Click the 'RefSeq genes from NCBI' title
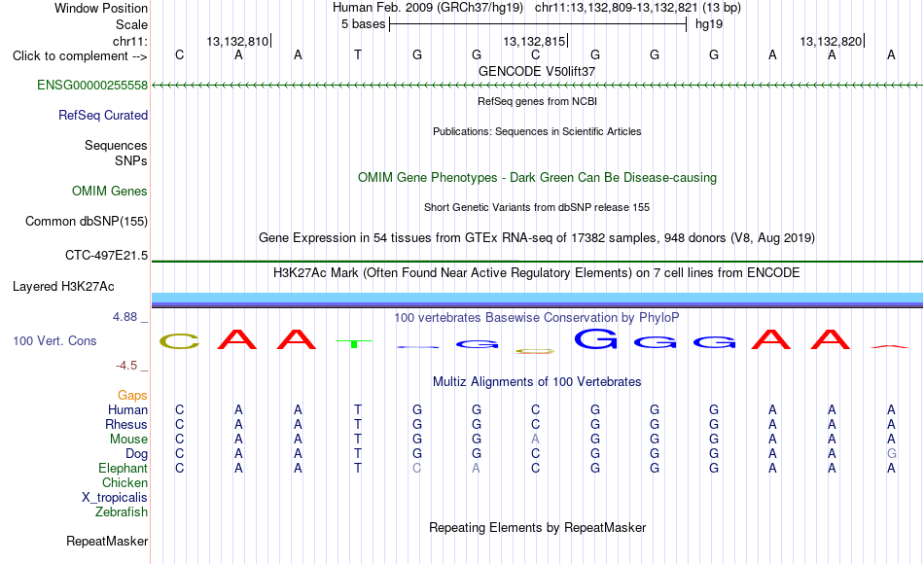 (537, 101)
